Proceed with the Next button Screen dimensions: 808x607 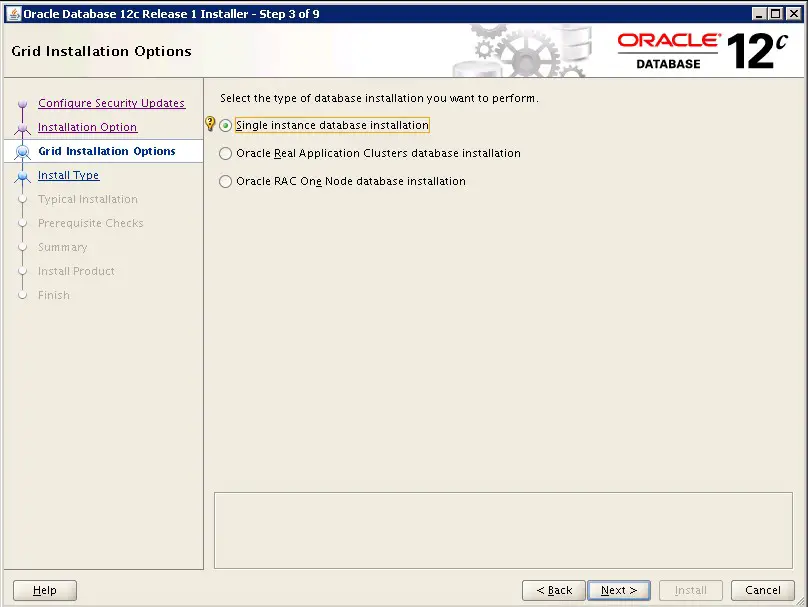click(619, 590)
